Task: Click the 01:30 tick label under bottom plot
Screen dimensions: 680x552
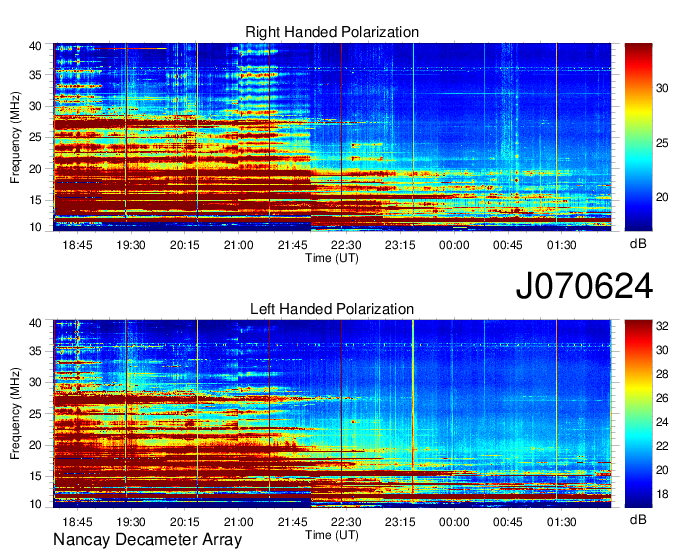Action: (x=561, y=522)
